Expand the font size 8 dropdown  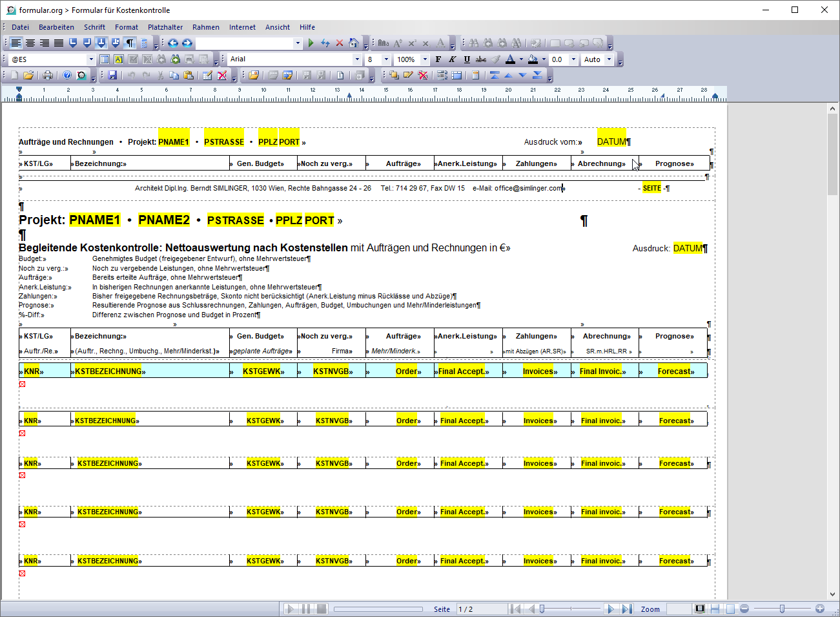tap(386, 59)
